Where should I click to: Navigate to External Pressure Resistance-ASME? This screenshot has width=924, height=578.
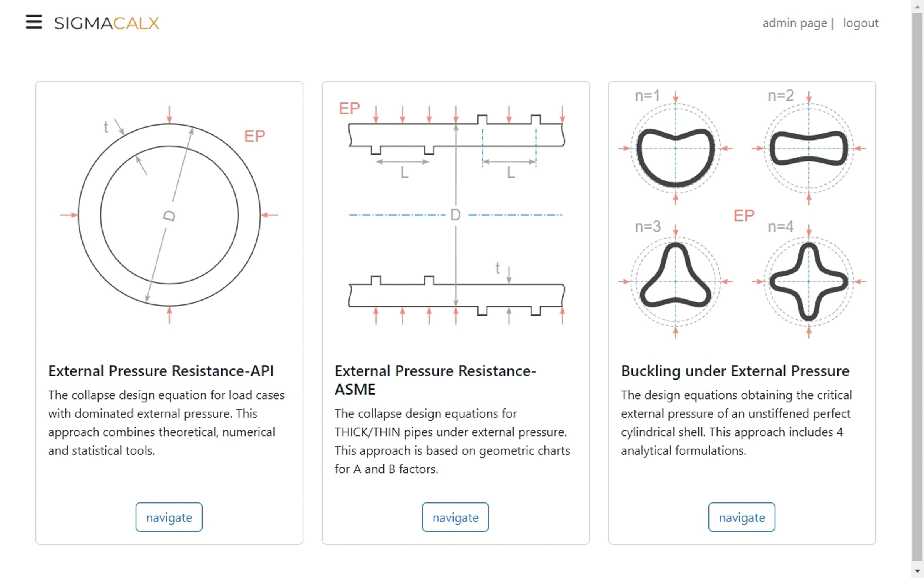[x=455, y=517]
